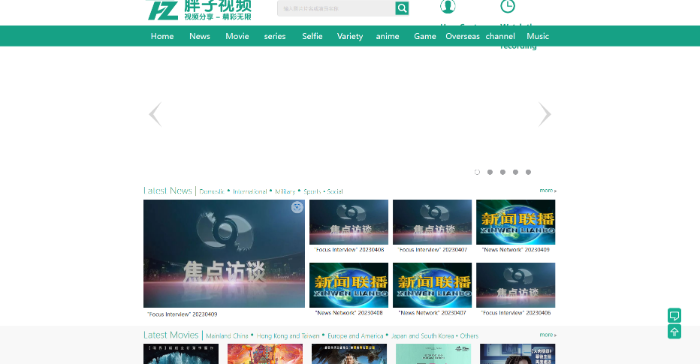Show the previous carousel slide arrow
700x364 pixels.
click(155, 114)
